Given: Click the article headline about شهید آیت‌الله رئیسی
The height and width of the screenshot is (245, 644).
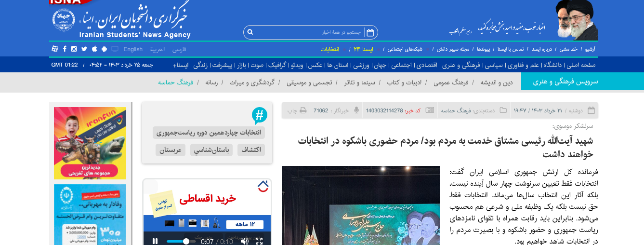Looking at the screenshot, I should click(x=446, y=148).
